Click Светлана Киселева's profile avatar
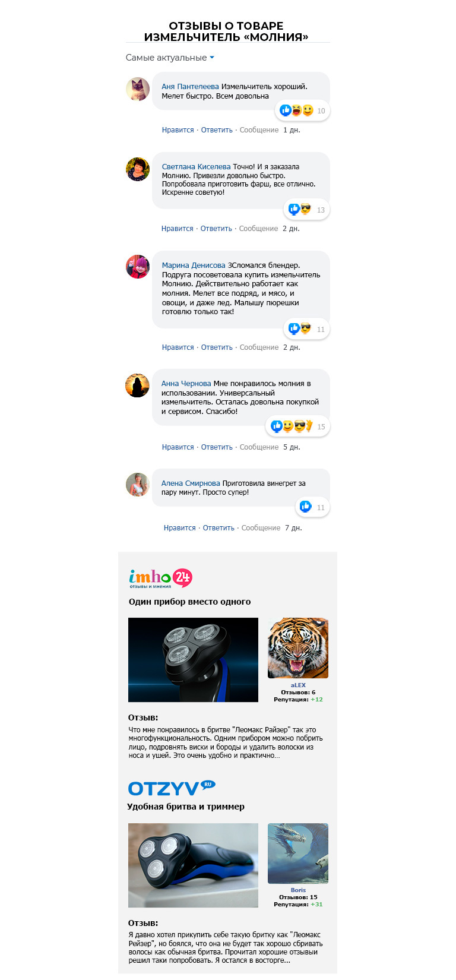 point(138,169)
